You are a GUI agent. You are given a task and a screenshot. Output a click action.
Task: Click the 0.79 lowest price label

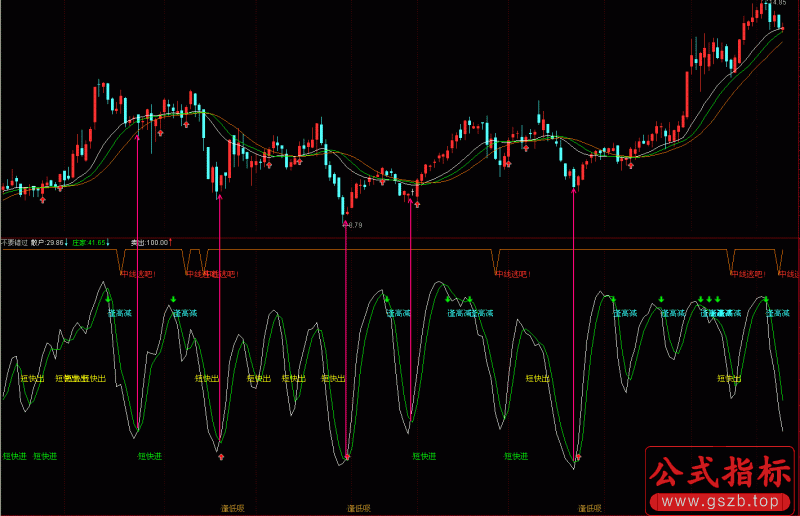tap(356, 225)
